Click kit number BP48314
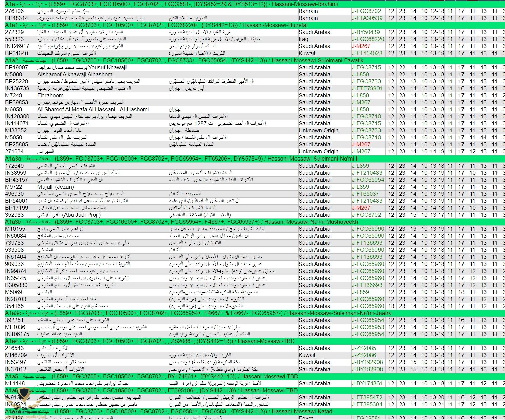The width and height of the screenshot is (505, 420). (17, 18)
